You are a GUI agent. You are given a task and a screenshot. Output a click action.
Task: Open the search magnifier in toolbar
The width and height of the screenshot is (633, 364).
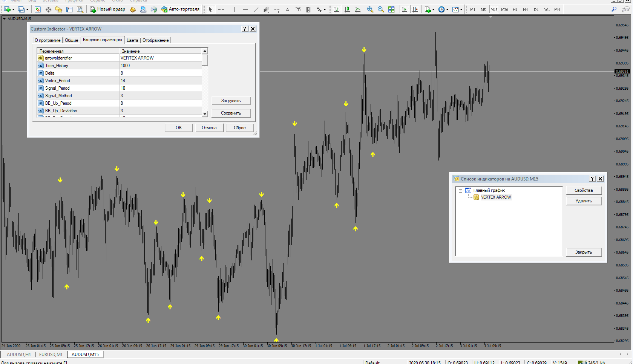pyautogui.click(x=614, y=9)
